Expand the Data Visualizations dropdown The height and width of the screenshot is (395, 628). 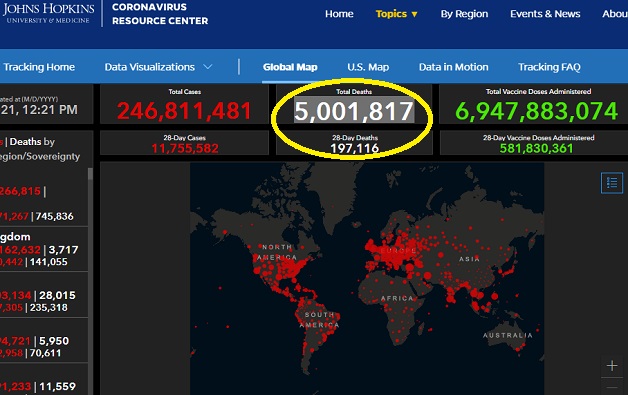click(158, 67)
